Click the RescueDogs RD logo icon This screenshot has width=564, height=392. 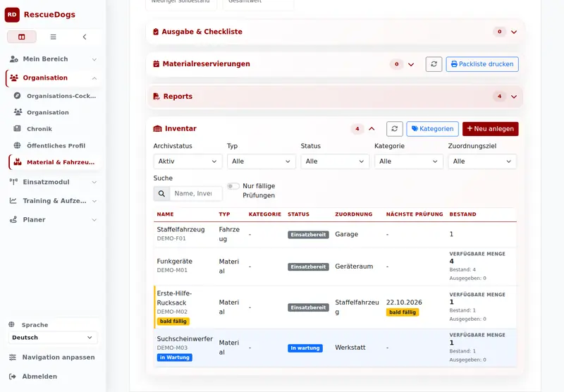pyautogui.click(x=12, y=15)
